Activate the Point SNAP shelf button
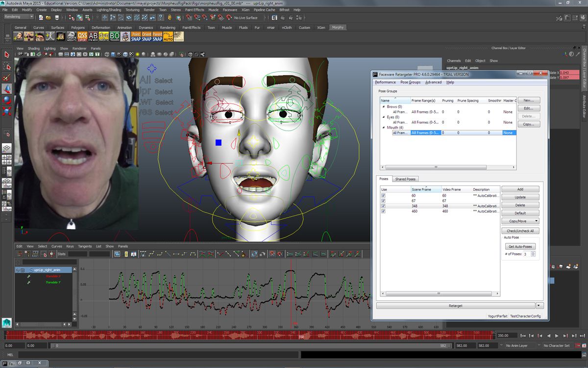Viewport: 588px width, 368px height. (x=136, y=37)
